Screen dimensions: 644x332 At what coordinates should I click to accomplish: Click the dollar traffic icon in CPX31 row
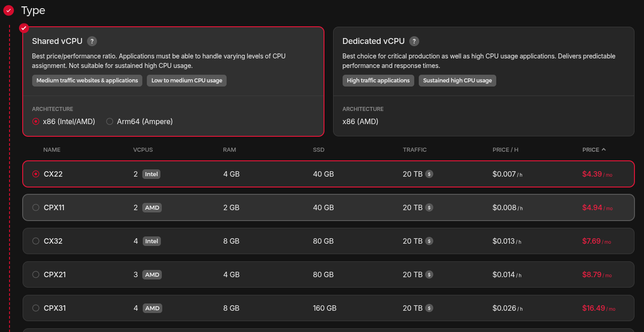pos(429,308)
